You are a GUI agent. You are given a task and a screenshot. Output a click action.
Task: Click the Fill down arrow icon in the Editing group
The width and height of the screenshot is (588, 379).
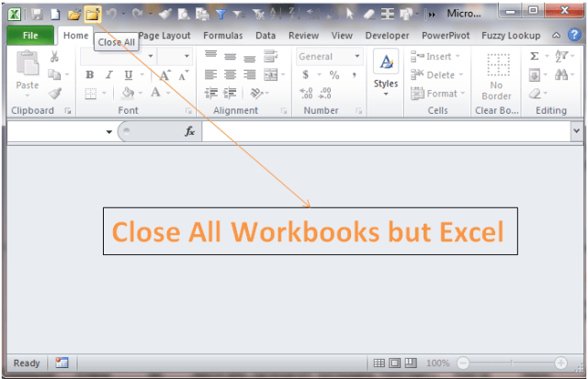[535, 75]
